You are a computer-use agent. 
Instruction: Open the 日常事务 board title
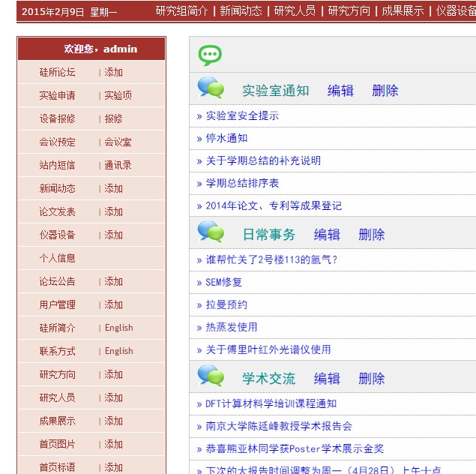pyautogui.click(x=269, y=235)
